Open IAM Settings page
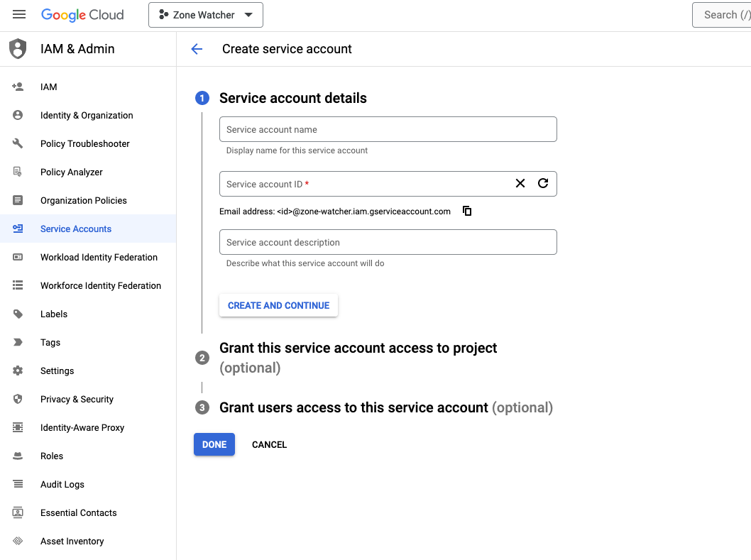This screenshot has height=560, width=751. coord(88,370)
